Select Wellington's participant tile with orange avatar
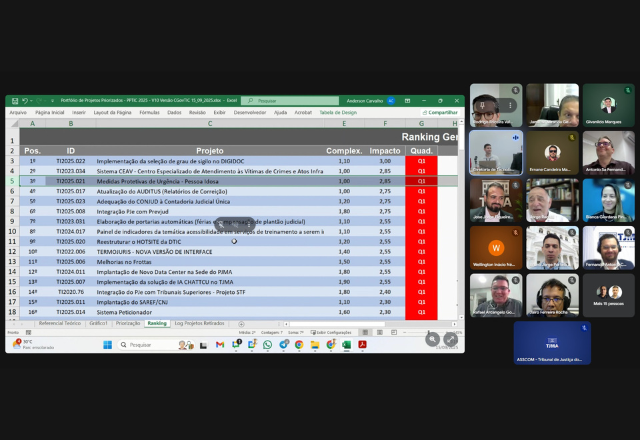The image size is (640, 440). coord(497,249)
